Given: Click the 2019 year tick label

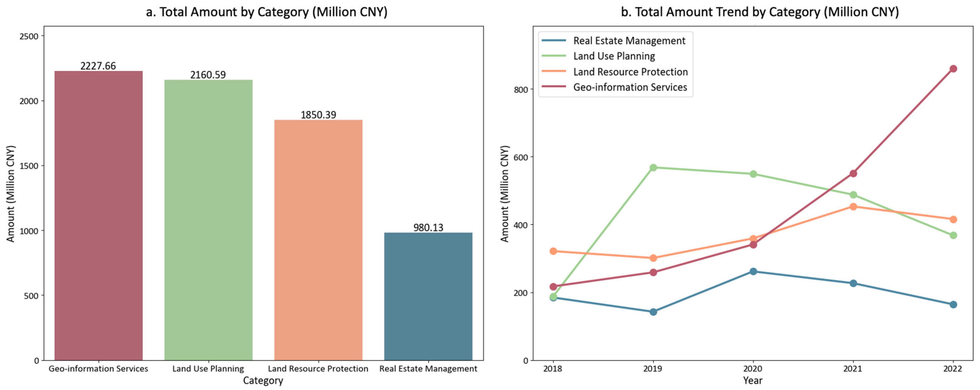Looking at the screenshot, I should pyautogui.click(x=653, y=368).
